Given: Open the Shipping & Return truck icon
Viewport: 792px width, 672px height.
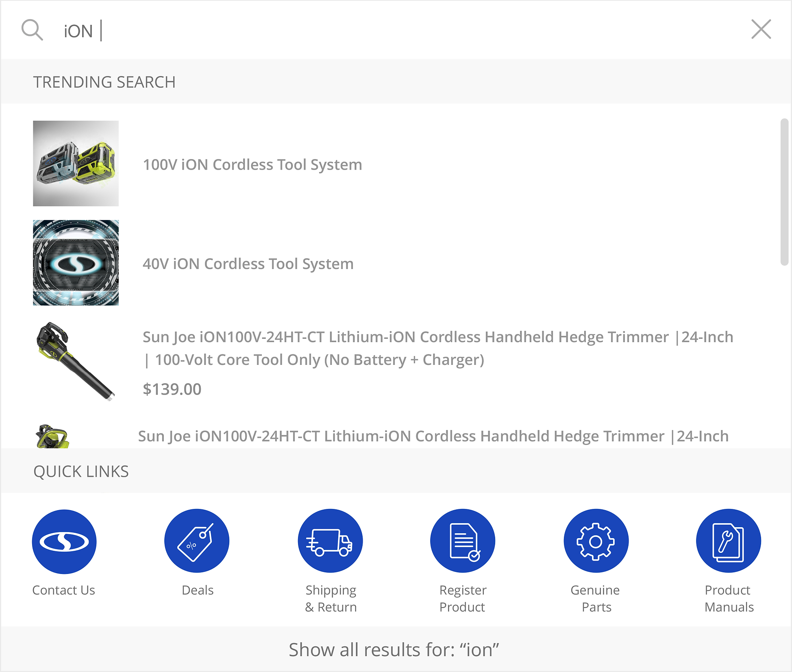Looking at the screenshot, I should 330,541.
